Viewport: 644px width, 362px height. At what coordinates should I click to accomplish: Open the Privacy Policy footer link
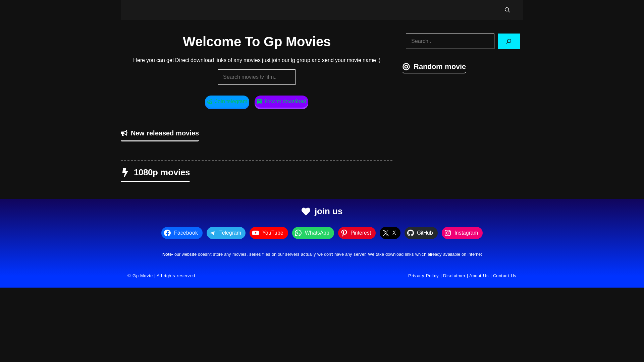[x=423, y=276]
